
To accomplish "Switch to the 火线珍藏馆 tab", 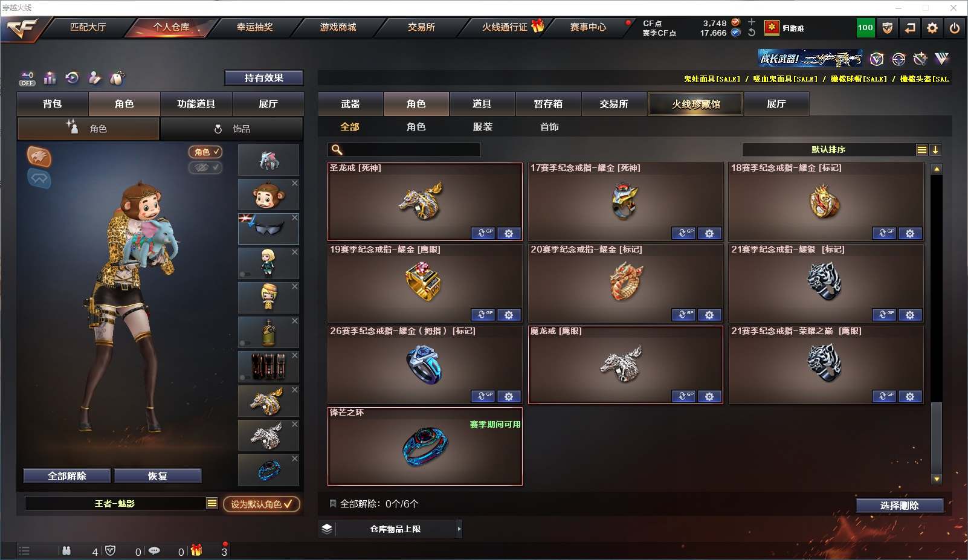I will tap(695, 104).
